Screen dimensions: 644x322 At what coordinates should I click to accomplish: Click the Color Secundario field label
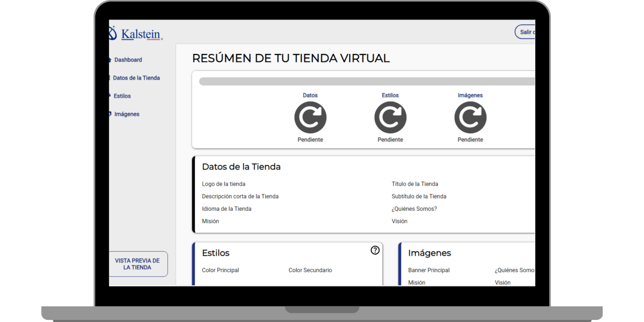(x=310, y=270)
